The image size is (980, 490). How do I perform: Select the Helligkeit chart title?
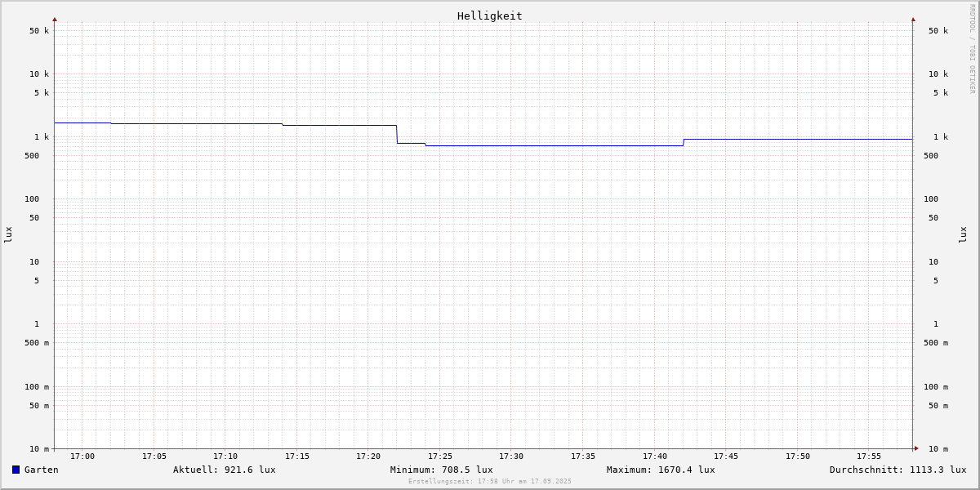point(489,16)
